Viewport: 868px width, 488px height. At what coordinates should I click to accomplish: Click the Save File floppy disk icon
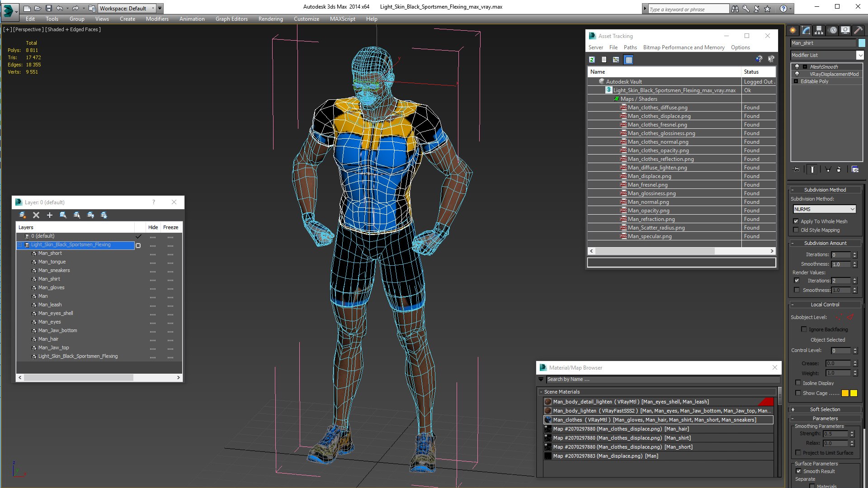(x=48, y=8)
